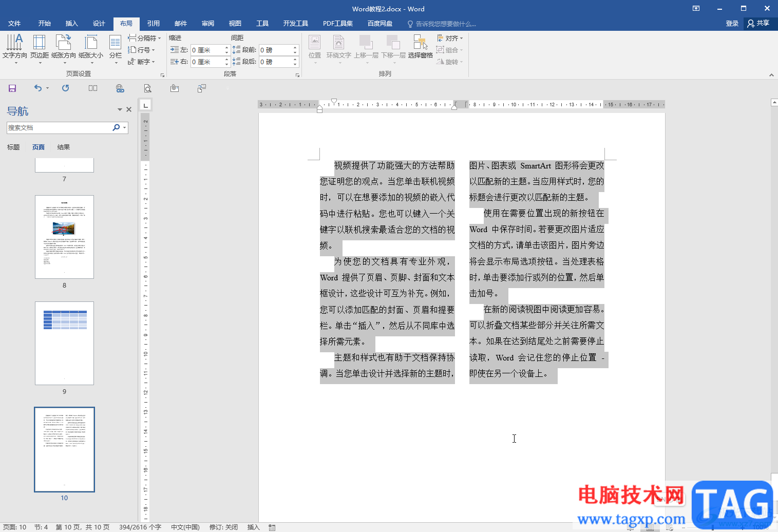The width and height of the screenshot is (778, 532).
Task: Collapse the ribbon with the caret
Action: pyautogui.click(x=771, y=75)
